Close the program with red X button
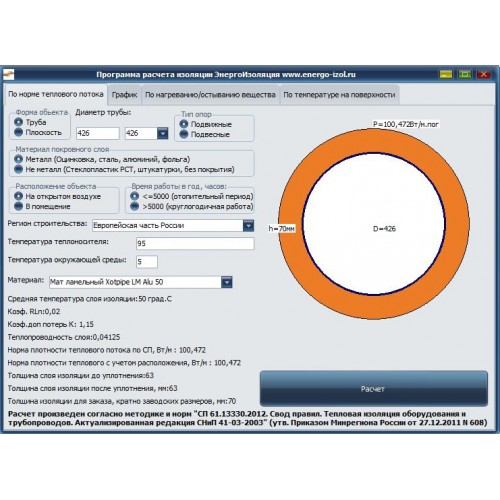Image resolution: width=500 pixels, height=500 pixels. (x=483, y=74)
